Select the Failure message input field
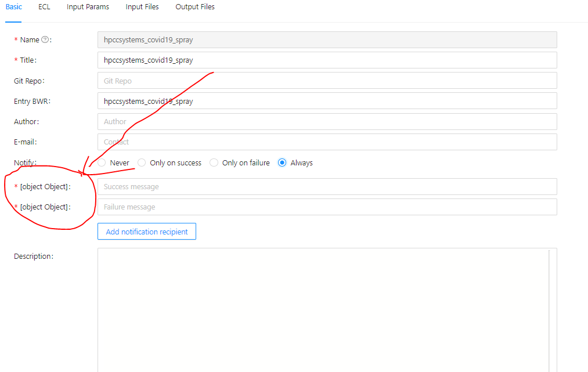Screen dimensions: 588x372 (x=327, y=207)
